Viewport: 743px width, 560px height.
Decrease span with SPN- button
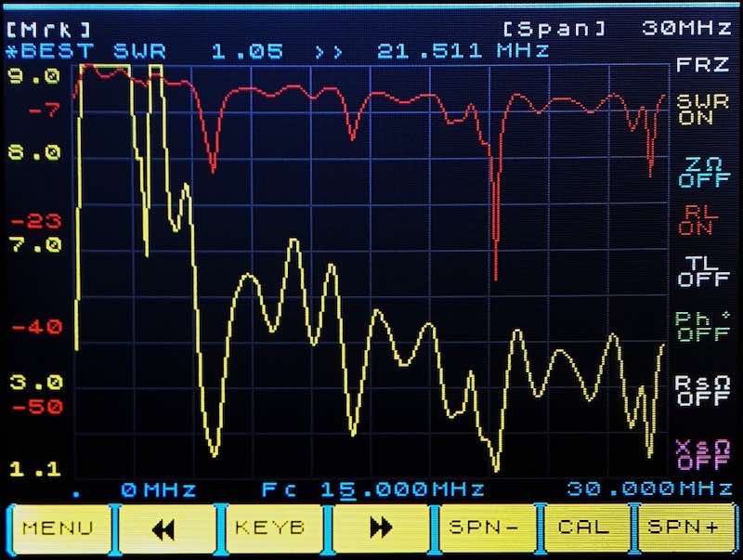tap(485, 528)
